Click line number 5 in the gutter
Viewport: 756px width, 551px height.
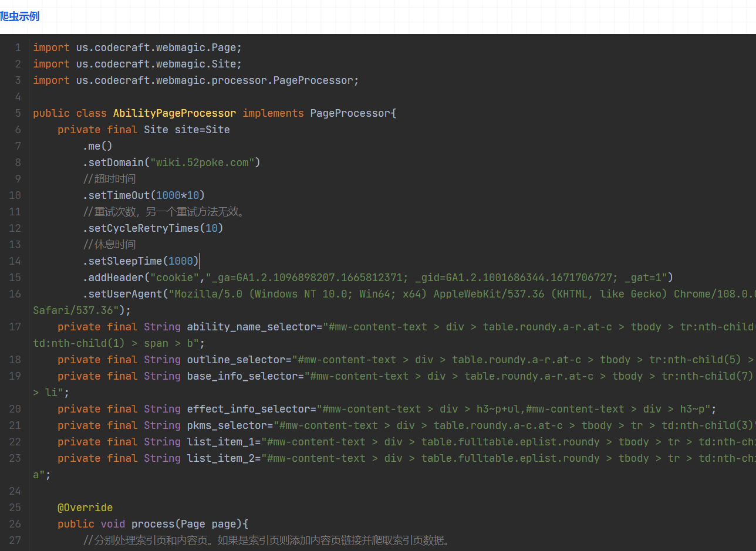[18, 113]
